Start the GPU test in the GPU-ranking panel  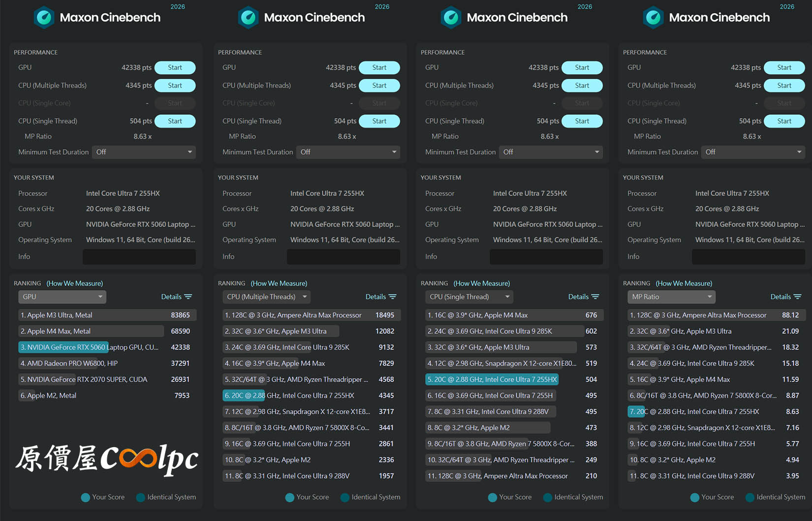click(x=175, y=67)
